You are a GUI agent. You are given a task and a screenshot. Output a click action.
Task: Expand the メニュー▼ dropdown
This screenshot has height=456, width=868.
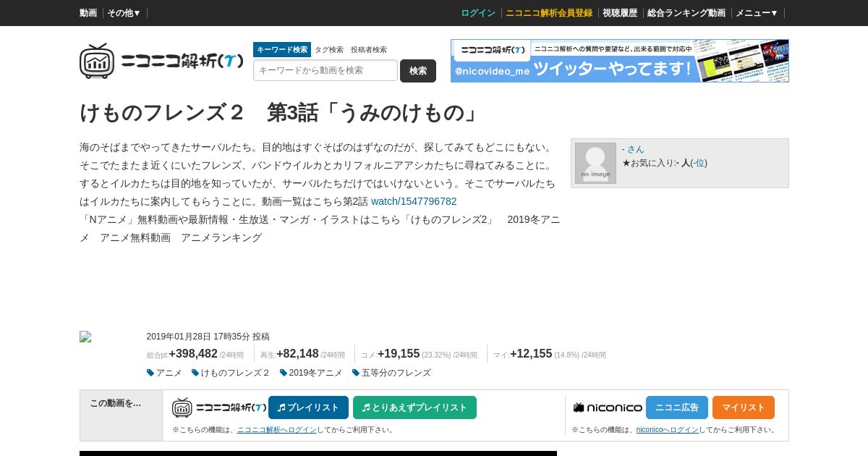[x=757, y=13]
